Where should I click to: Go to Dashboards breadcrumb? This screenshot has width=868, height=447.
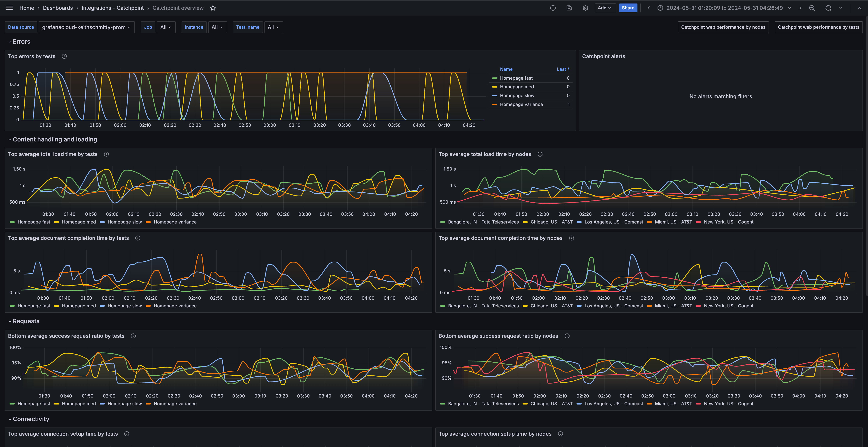coord(58,8)
